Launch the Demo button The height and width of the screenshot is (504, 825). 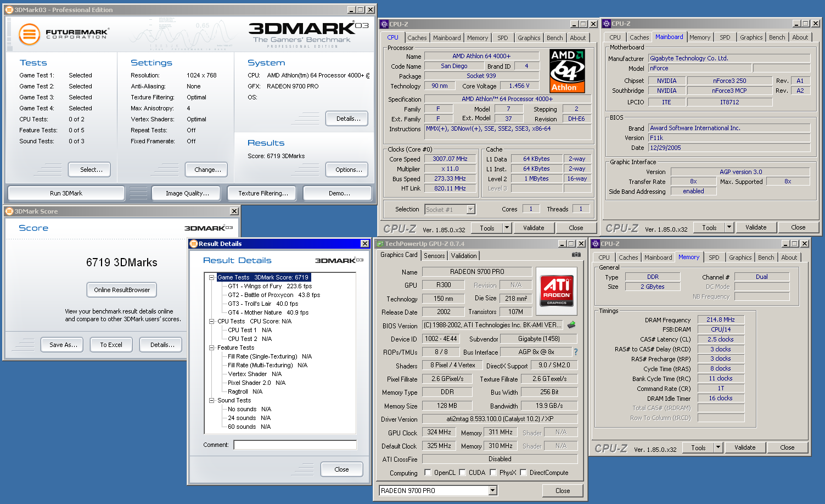click(338, 193)
